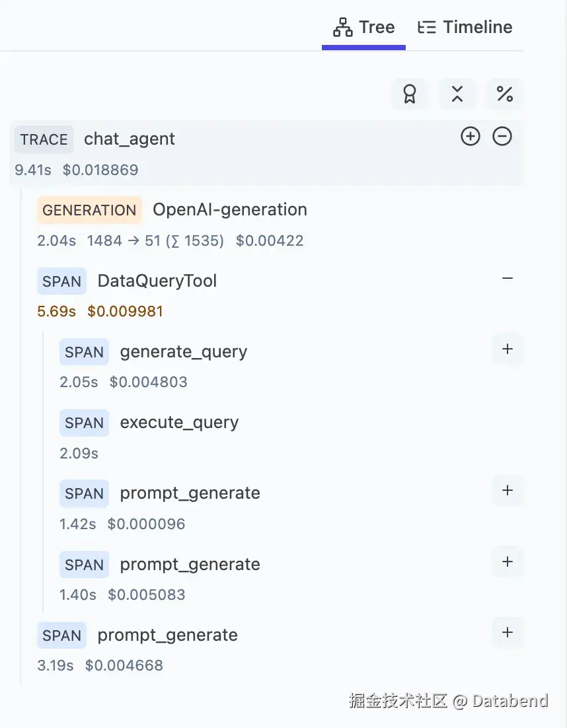Image resolution: width=567 pixels, height=728 pixels.
Task: Expand the generate_query span
Action: pyautogui.click(x=508, y=349)
